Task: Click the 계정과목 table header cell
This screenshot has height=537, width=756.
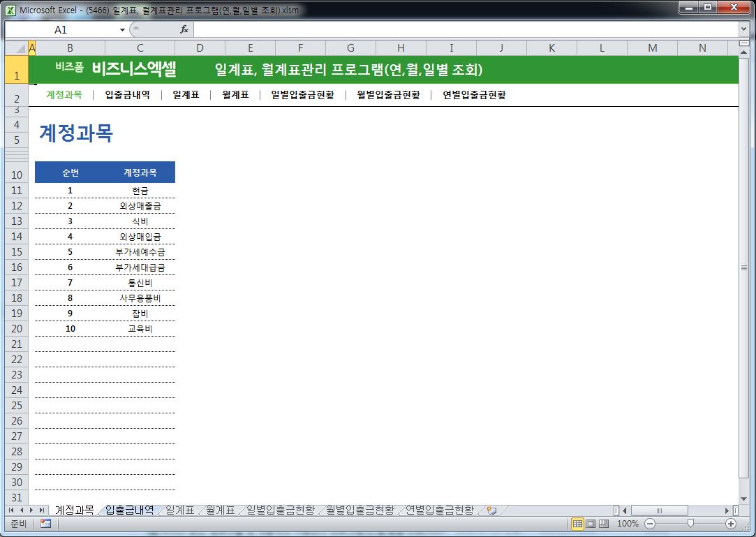Action: click(140, 172)
